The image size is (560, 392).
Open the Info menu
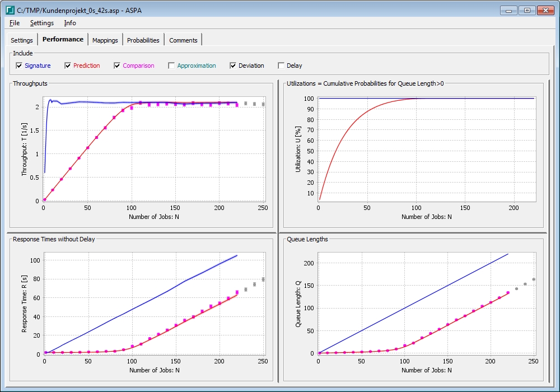coord(70,23)
